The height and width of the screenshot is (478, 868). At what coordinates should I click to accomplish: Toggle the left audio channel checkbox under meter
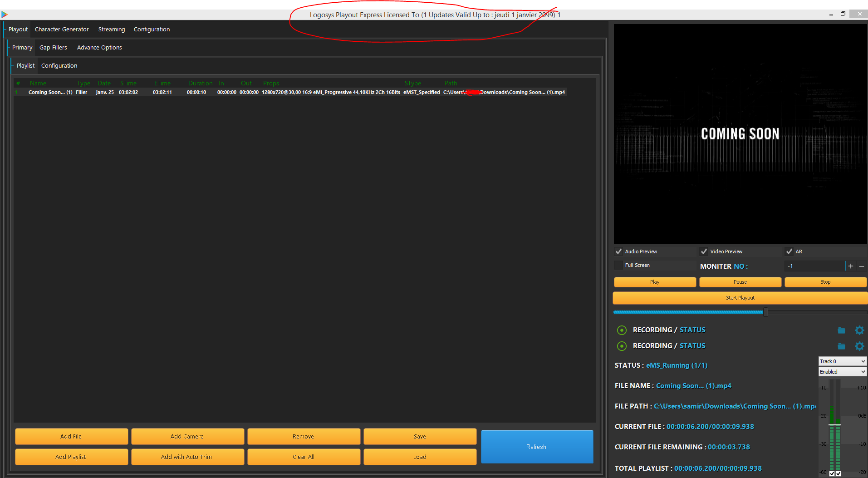(x=832, y=474)
